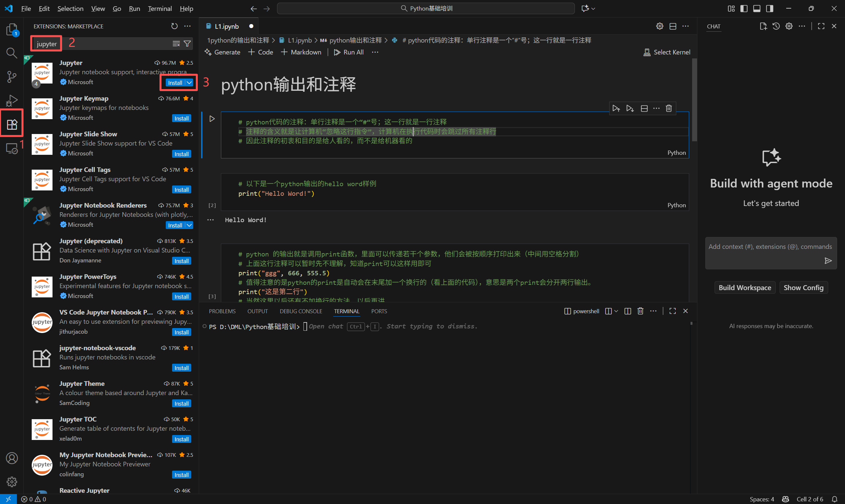
Task: Open Manage gear in activity bar
Action: (x=12, y=482)
